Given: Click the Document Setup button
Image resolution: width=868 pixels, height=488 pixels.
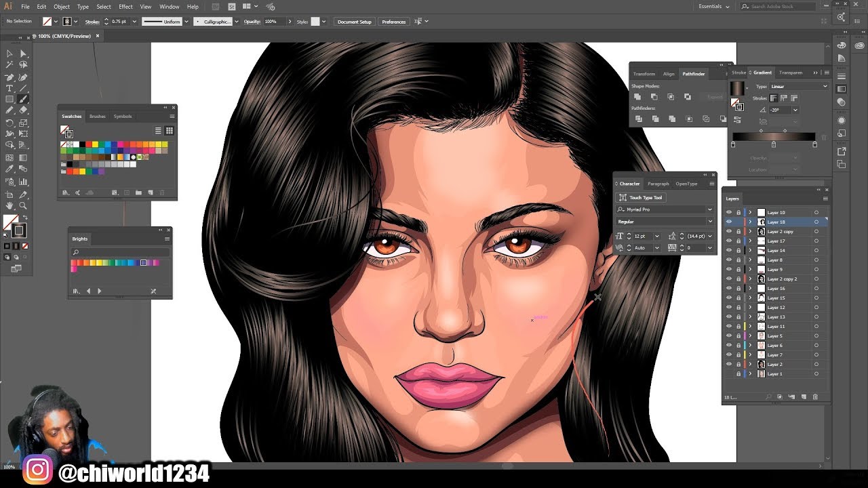Looking at the screenshot, I should [355, 22].
